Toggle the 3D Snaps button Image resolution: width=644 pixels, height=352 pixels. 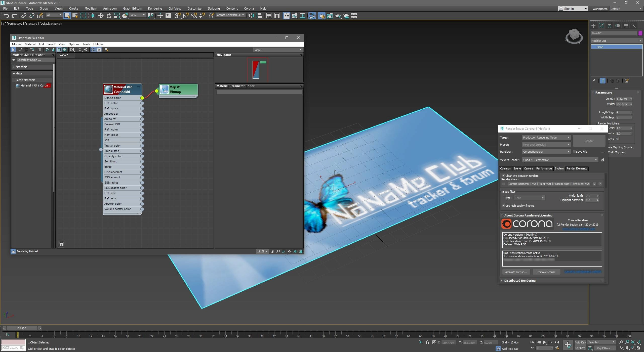178,16
